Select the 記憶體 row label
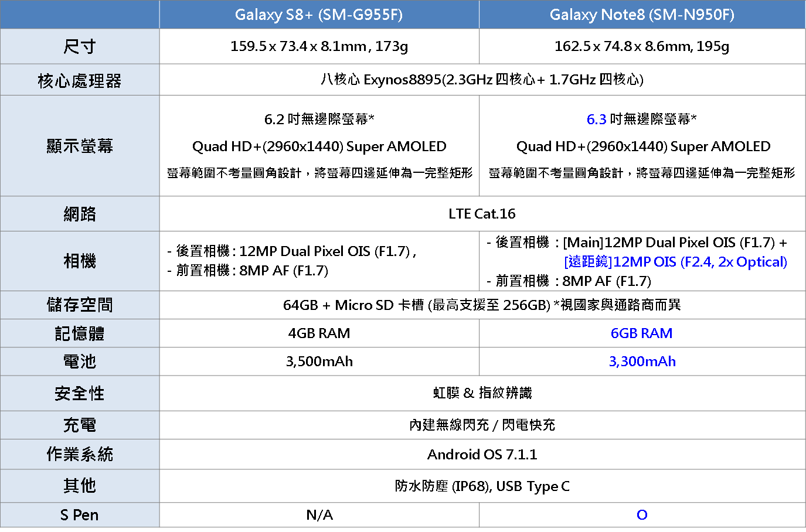 80,333
